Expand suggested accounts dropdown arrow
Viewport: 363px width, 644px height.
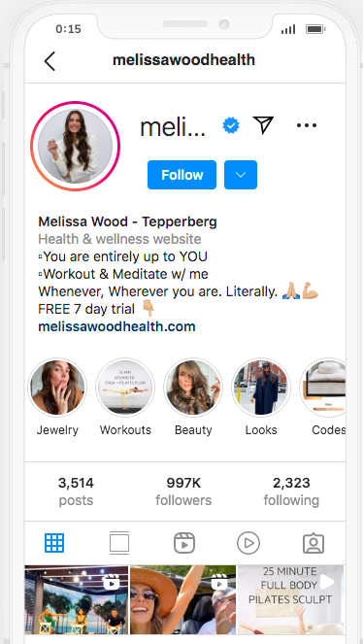tap(241, 175)
